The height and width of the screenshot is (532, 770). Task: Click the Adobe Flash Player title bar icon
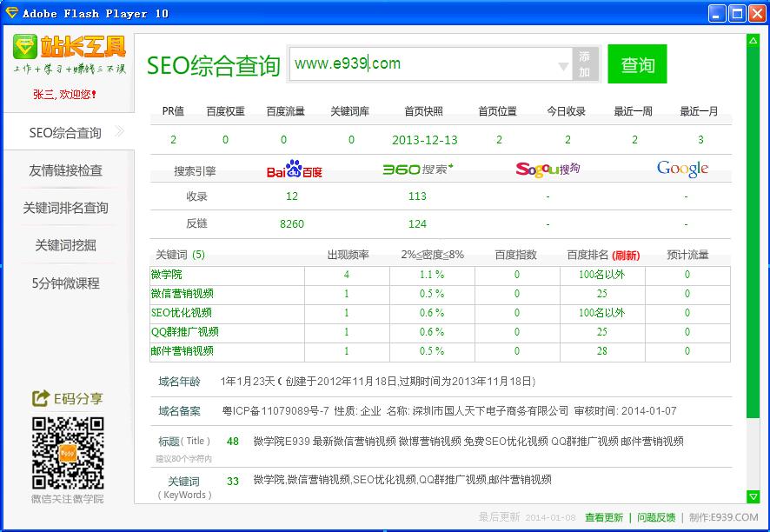pyautogui.click(x=11, y=13)
